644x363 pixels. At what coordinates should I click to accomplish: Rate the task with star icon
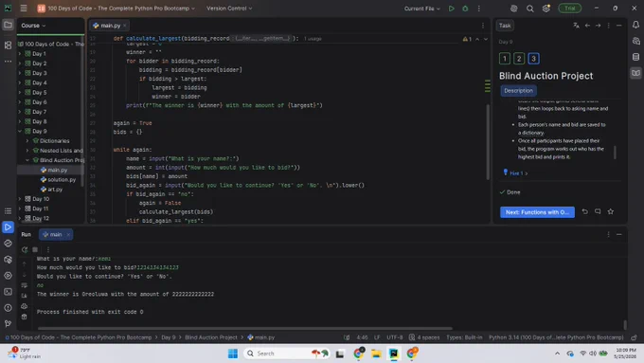click(611, 211)
